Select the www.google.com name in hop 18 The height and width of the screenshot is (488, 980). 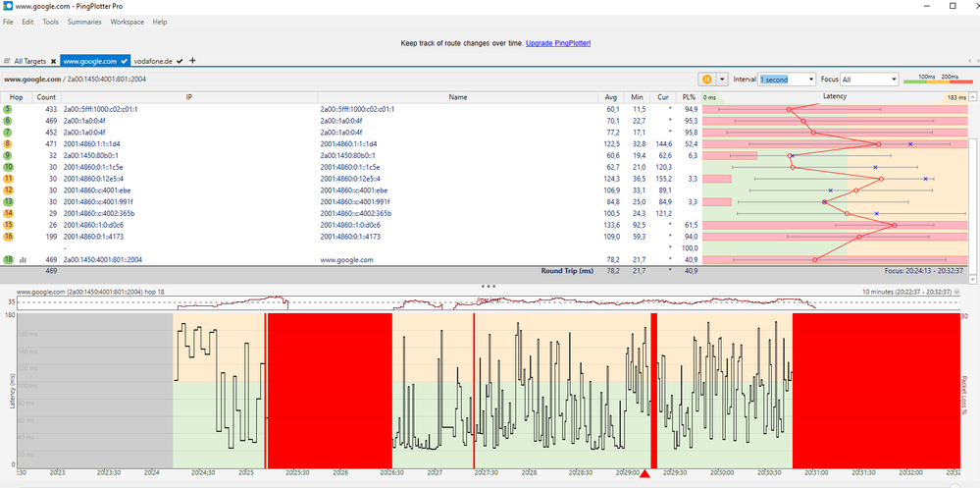coord(346,259)
